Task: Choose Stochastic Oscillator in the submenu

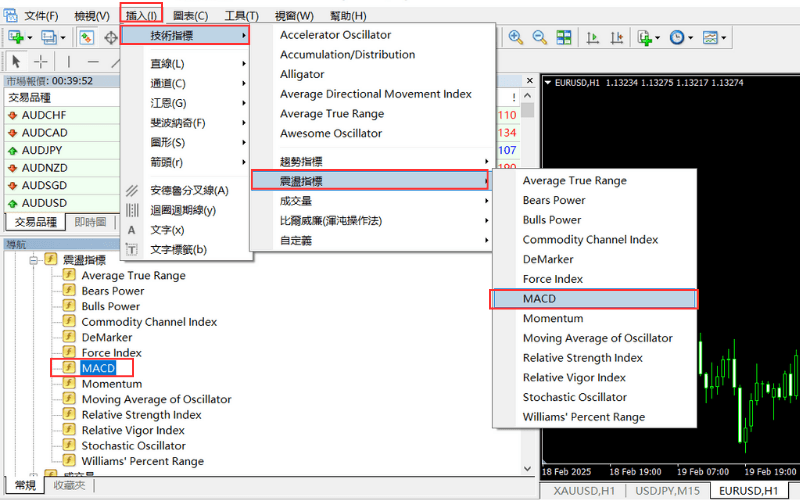Action: click(594, 397)
